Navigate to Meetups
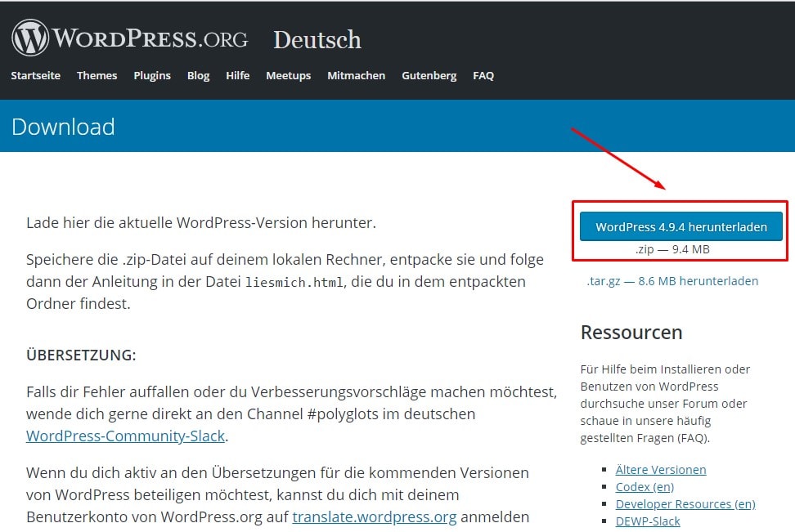 (289, 75)
